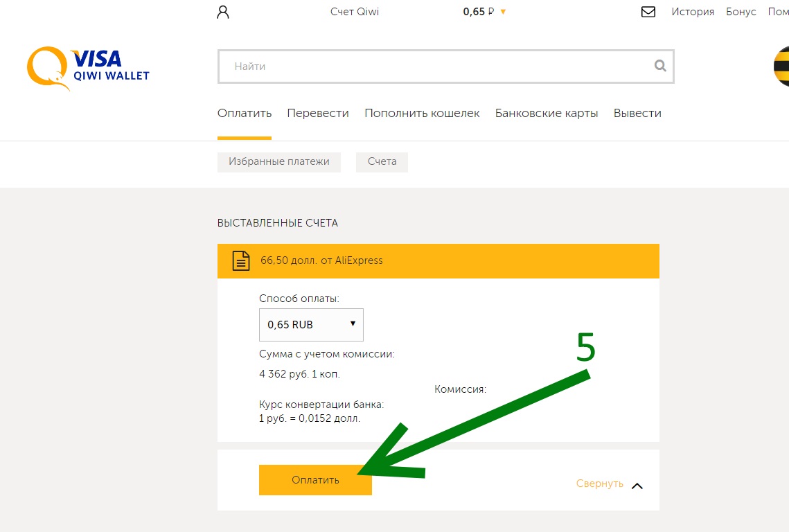Click the Visa Qiwi Wallet logo
This screenshot has width=789, height=532.
point(88,68)
